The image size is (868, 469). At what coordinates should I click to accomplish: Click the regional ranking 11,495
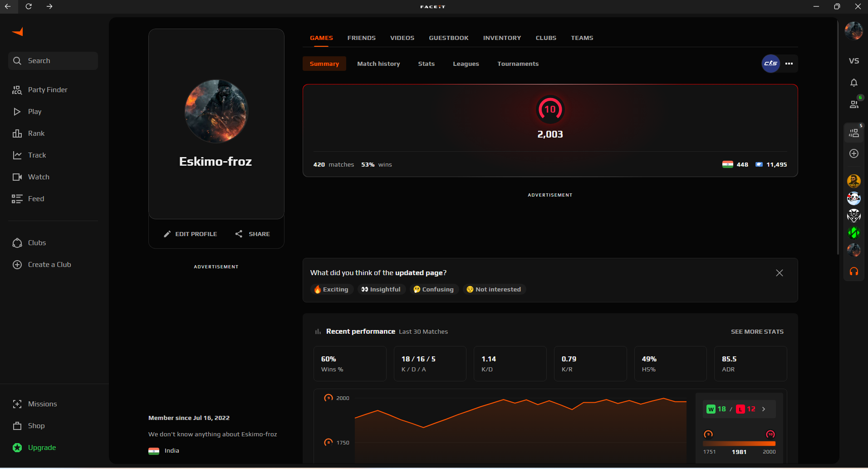click(771, 164)
